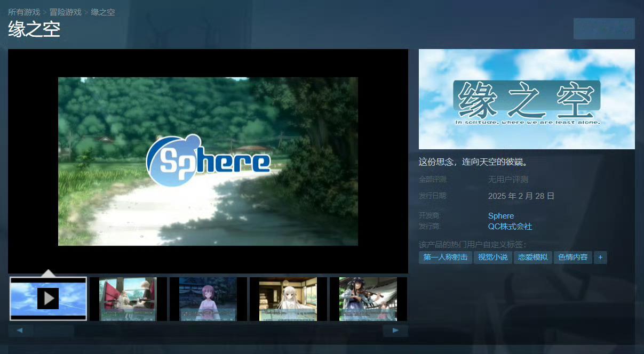Open developer Sphere link
The height and width of the screenshot is (354, 644).
pos(501,216)
